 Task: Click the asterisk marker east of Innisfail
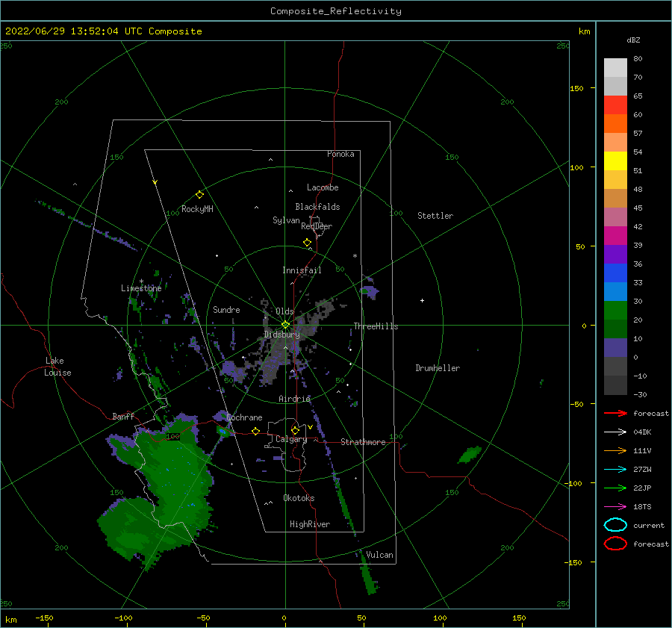coord(355,256)
